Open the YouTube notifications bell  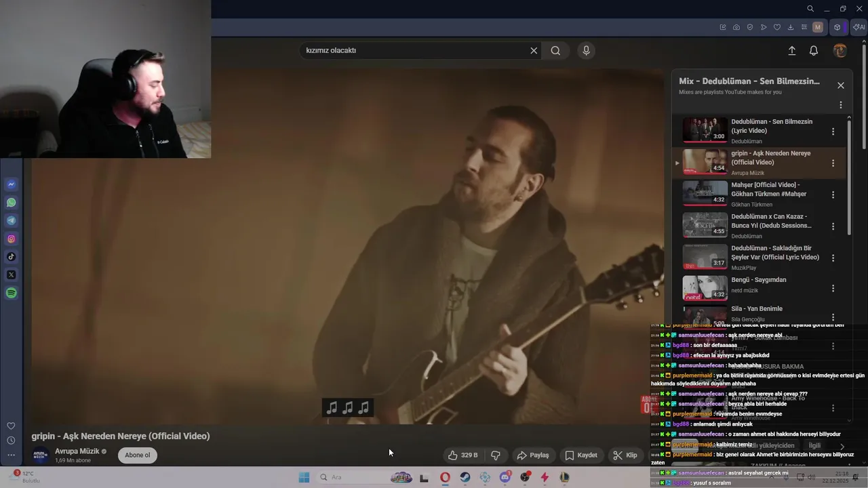[x=814, y=51]
